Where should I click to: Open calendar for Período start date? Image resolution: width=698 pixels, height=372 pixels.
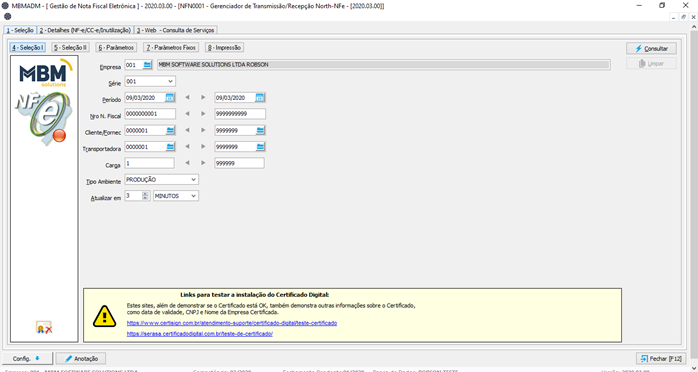coord(170,97)
